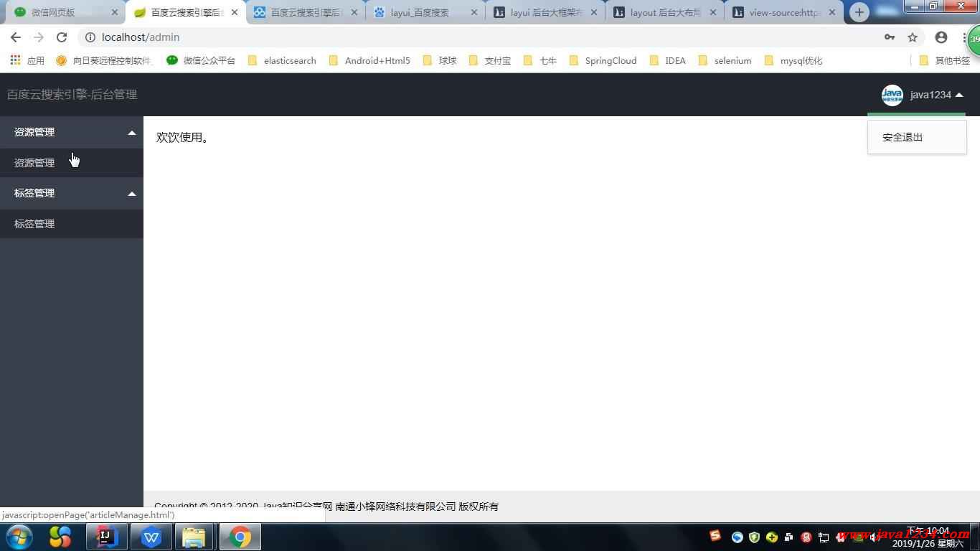
Task: Close the view-source tab
Action: (832, 12)
